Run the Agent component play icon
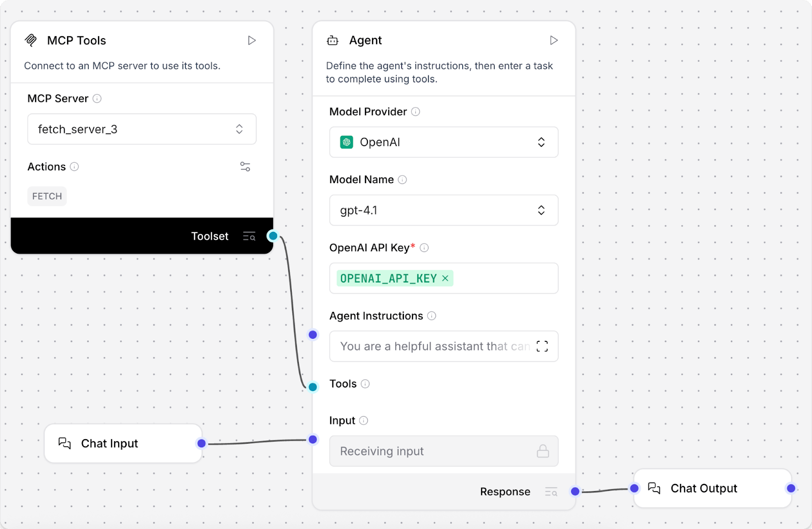Viewport: 812px width, 529px height. (554, 41)
